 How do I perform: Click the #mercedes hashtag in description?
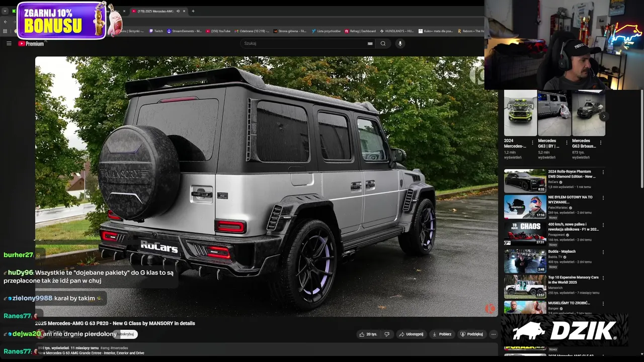119,348
